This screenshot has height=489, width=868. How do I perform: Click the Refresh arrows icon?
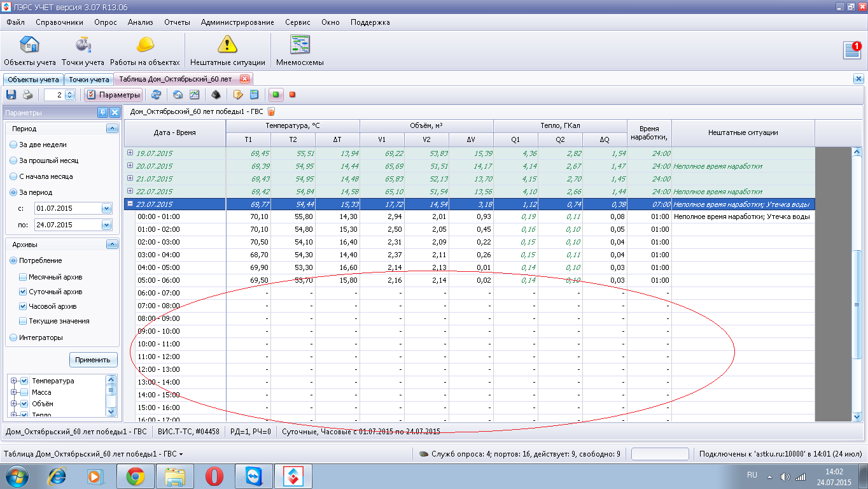[x=156, y=95]
